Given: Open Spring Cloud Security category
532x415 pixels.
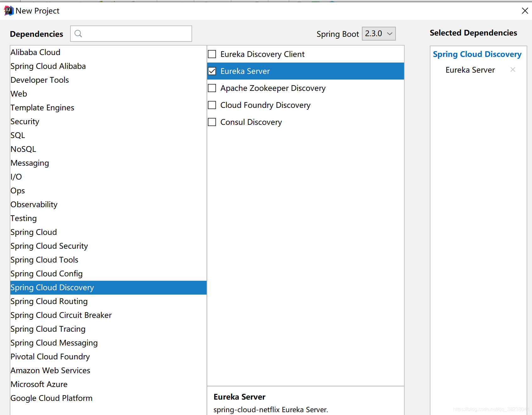Looking at the screenshot, I should (x=108, y=246).
